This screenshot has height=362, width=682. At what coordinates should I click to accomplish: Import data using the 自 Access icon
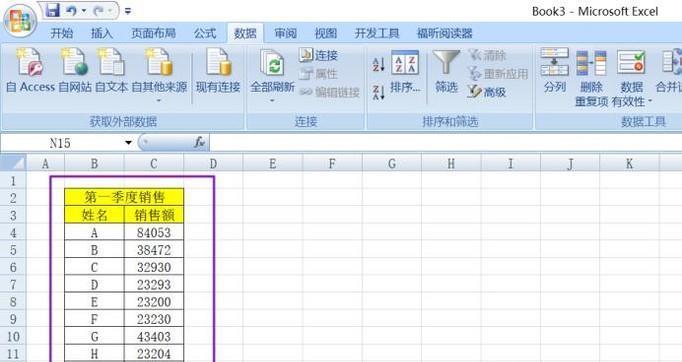[30, 62]
